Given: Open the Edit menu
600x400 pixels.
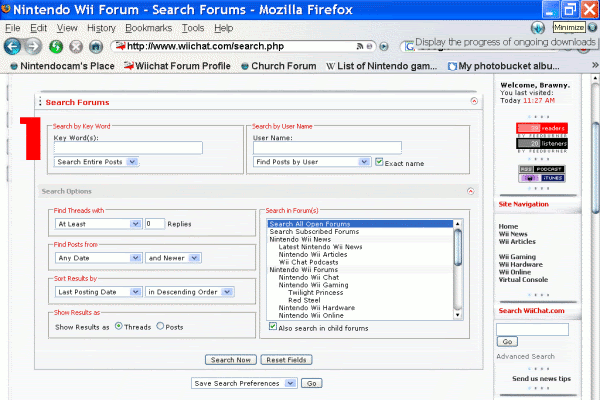Looking at the screenshot, I should tap(38, 28).
